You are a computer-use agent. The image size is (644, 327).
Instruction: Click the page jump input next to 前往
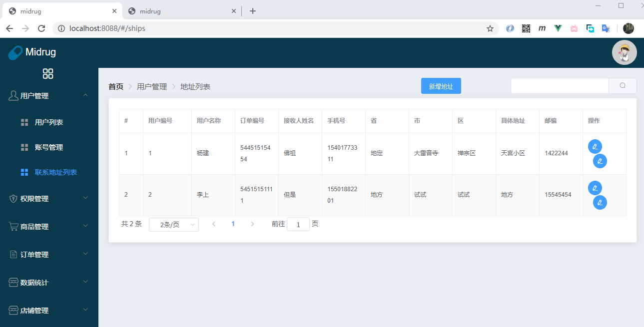298,224
